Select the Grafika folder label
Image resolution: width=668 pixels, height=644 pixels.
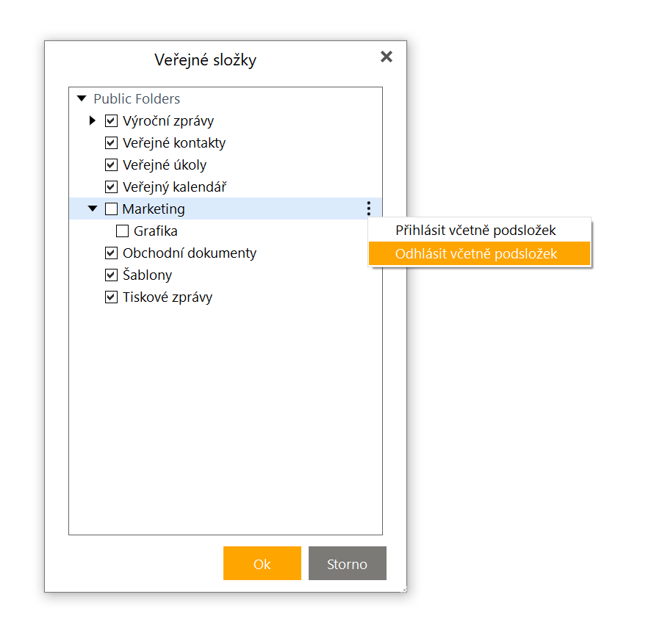(x=156, y=231)
